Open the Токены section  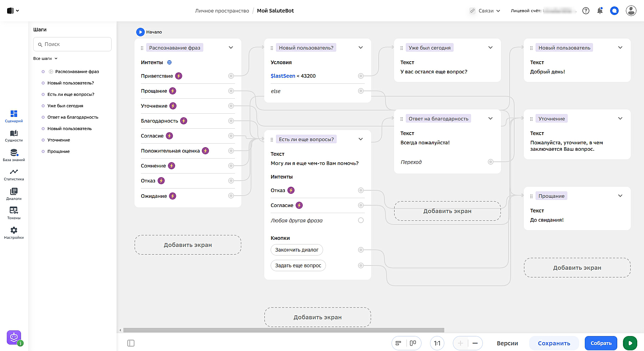(14, 213)
